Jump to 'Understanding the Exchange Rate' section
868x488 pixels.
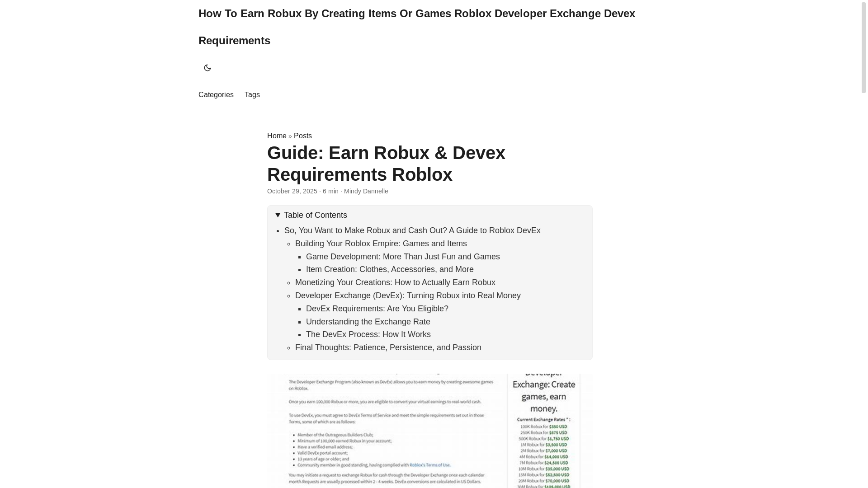click(368, 322)
